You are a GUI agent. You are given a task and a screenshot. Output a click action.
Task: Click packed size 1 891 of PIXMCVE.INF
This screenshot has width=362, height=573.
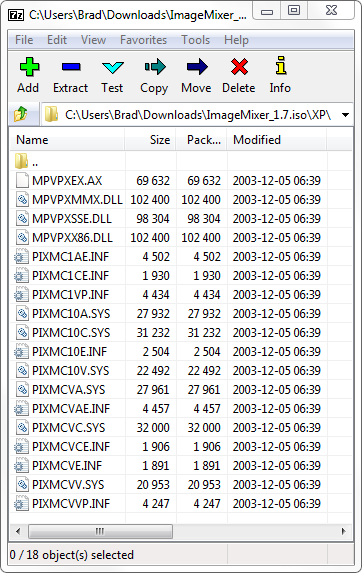207,465
